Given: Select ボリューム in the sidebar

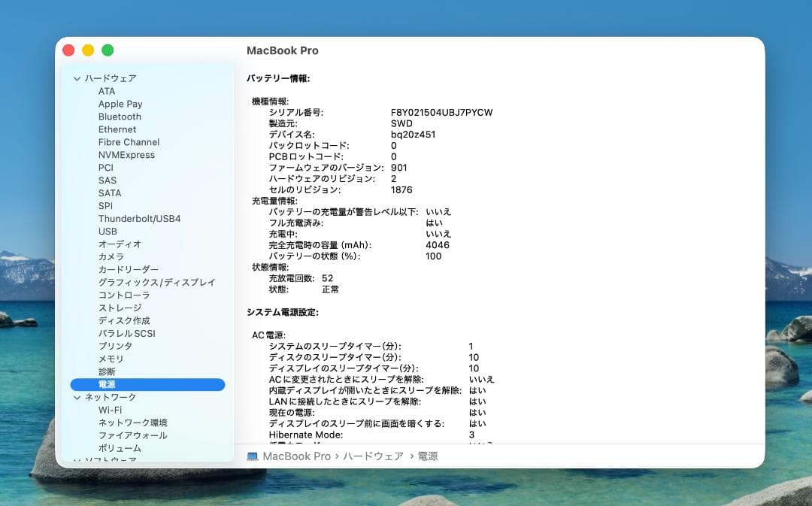Looking at the screenshot, I should [120, 448].
